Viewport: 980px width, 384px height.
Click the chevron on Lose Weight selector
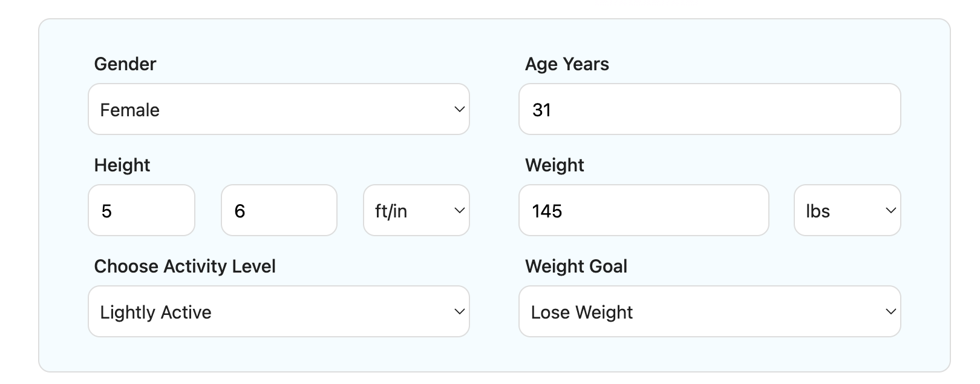(x=890, y=311)
